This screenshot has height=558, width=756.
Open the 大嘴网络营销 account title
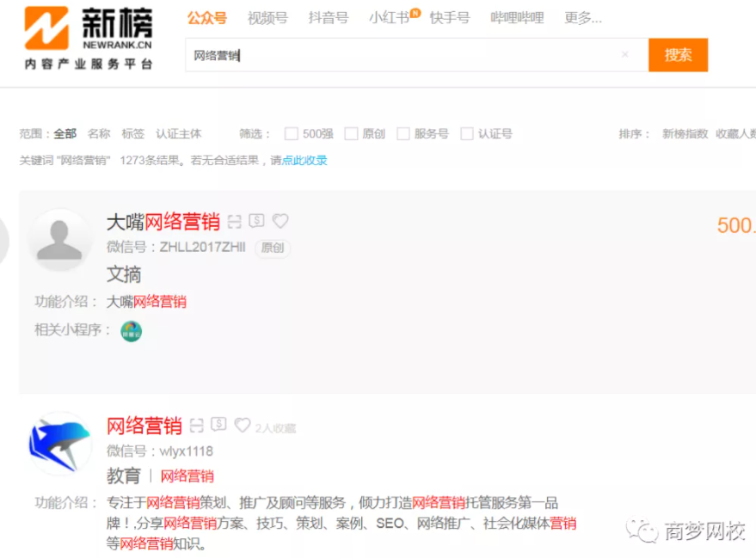tap(163, 222)
